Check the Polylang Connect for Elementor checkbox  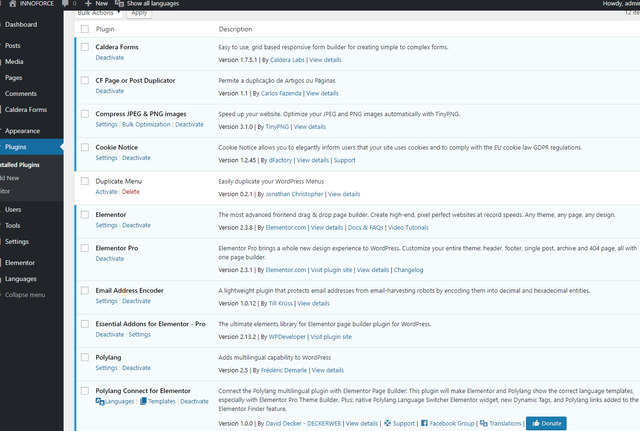84,391
